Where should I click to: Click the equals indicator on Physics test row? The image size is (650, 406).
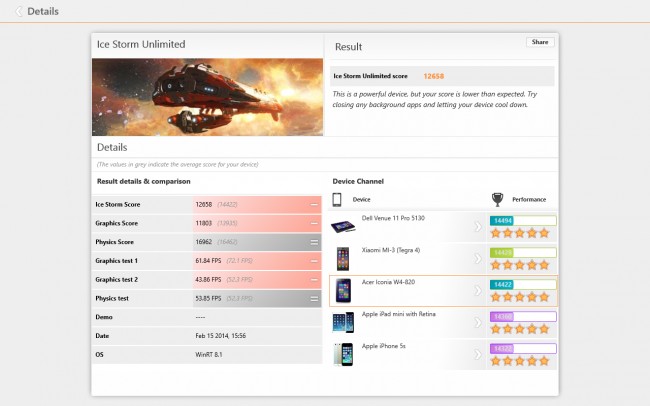pyautogui.click(x=314, y=299)
